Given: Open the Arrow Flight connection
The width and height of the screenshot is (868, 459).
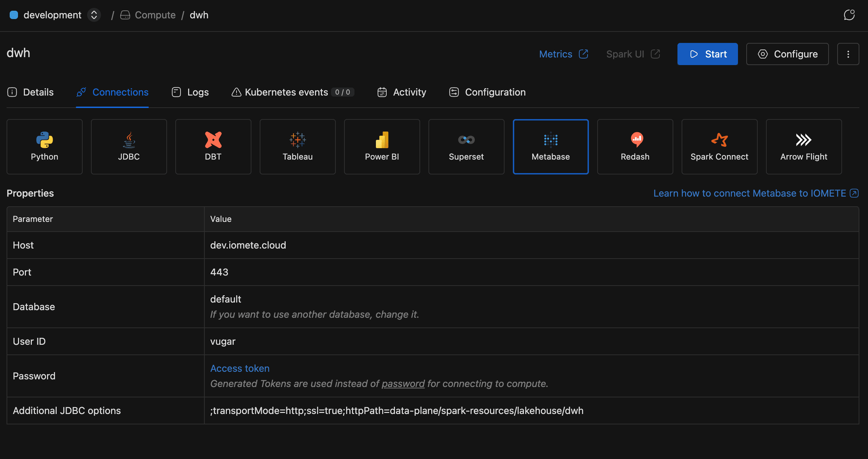Looking at the screenshot, I should [x=804, y=146].
